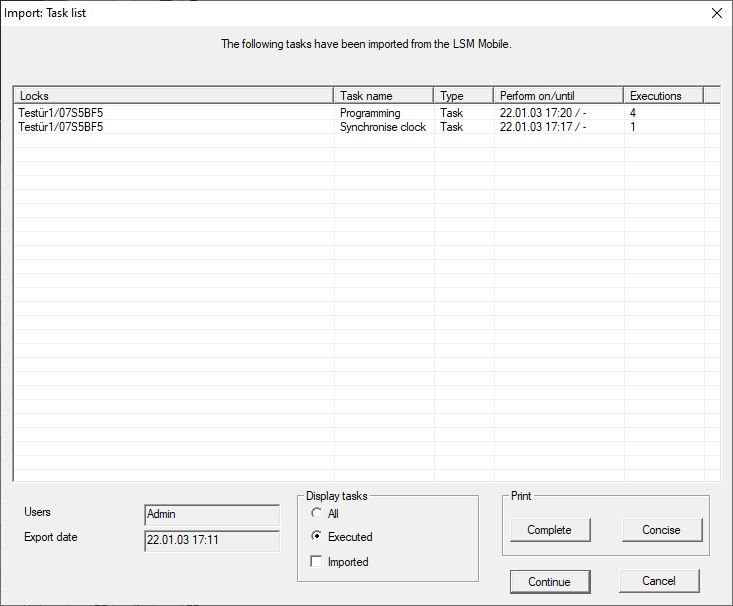
Task: Select the Synchronise clock task row
Action: click(382, 127)
